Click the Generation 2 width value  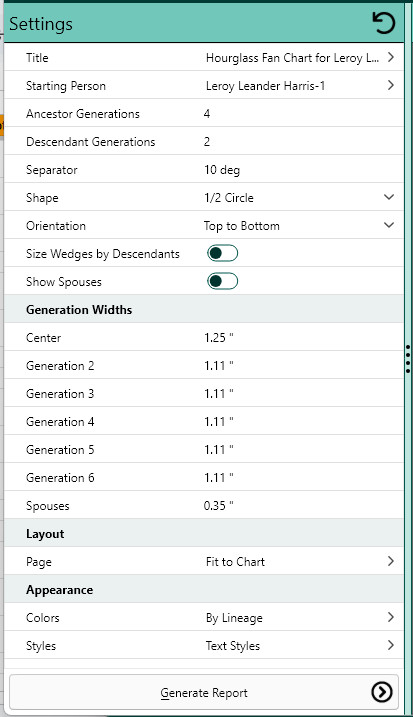tap(219, 366)
